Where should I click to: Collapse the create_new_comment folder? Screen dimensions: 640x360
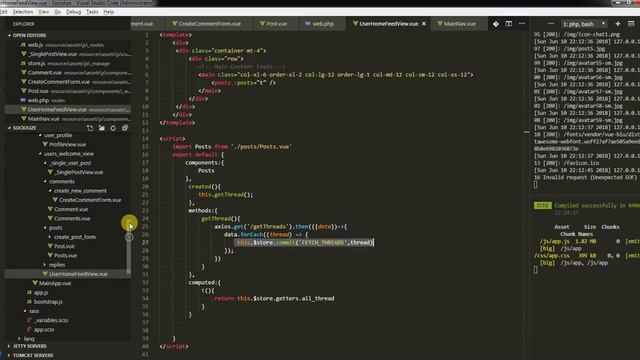click(x=80, y=191)
